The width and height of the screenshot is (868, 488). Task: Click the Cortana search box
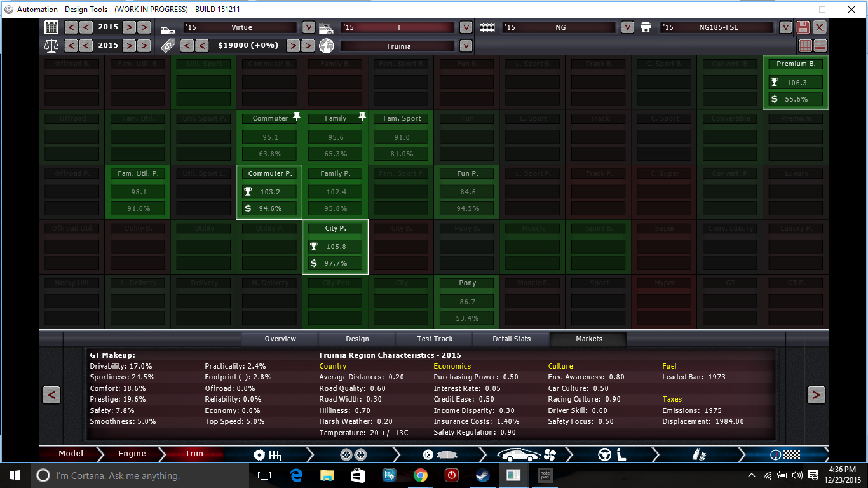pos(139,475)
